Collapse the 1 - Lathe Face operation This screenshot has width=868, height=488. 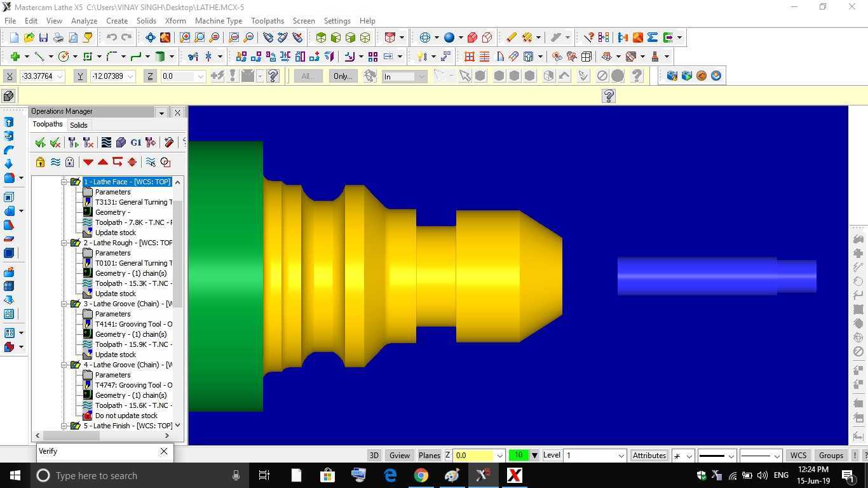[64, 182]
